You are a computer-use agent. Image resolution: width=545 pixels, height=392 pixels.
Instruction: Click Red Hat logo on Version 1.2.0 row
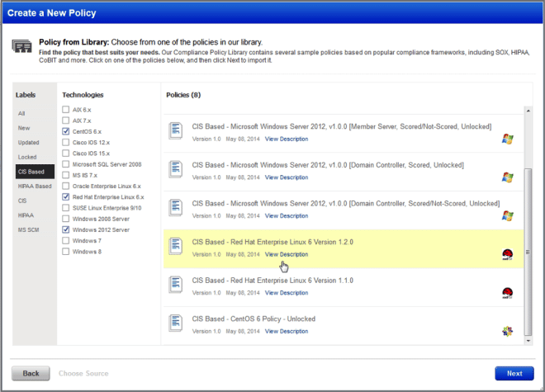pos(508,254)
